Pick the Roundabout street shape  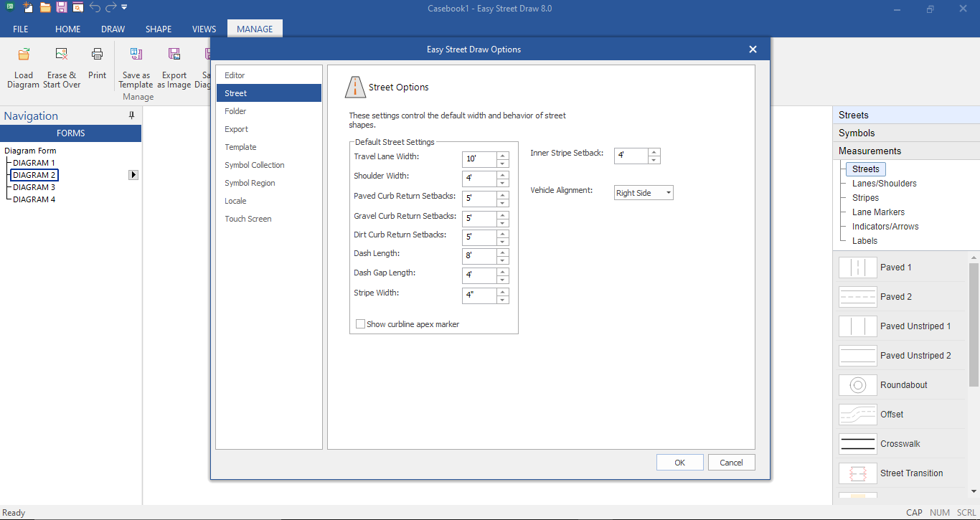(x=901, y=385)
